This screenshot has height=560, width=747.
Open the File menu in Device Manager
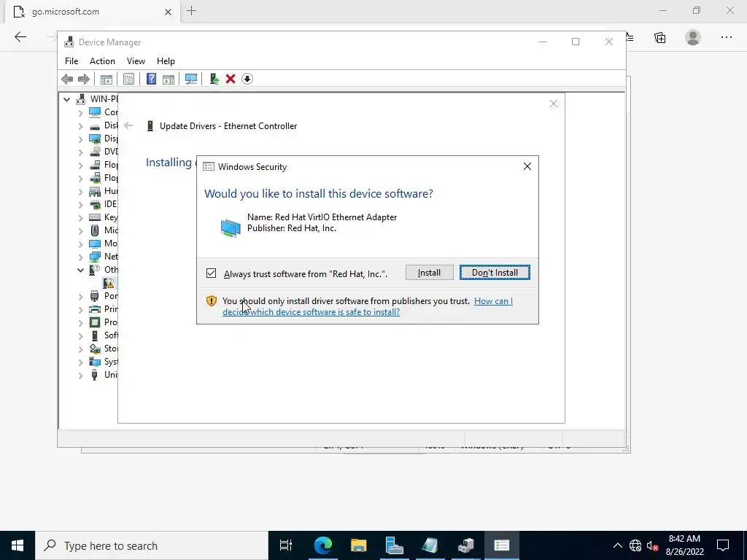click(71, 61)
